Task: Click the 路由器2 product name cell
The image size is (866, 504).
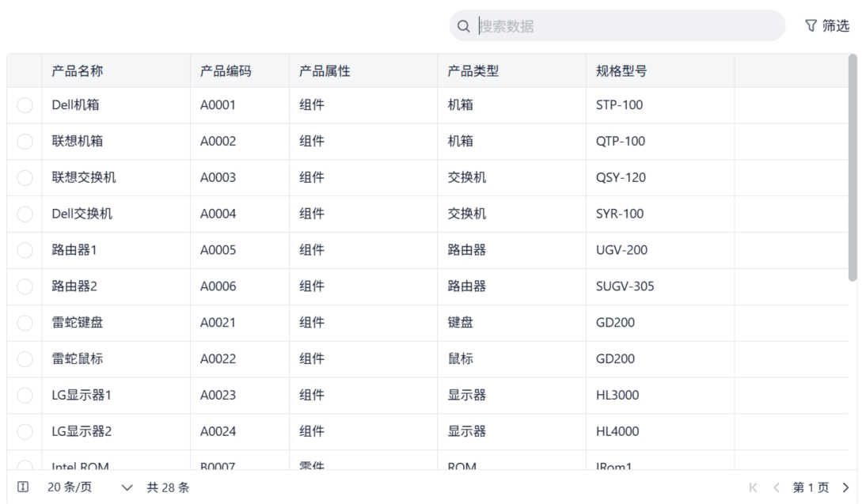Action: click(x=74, y=286)
